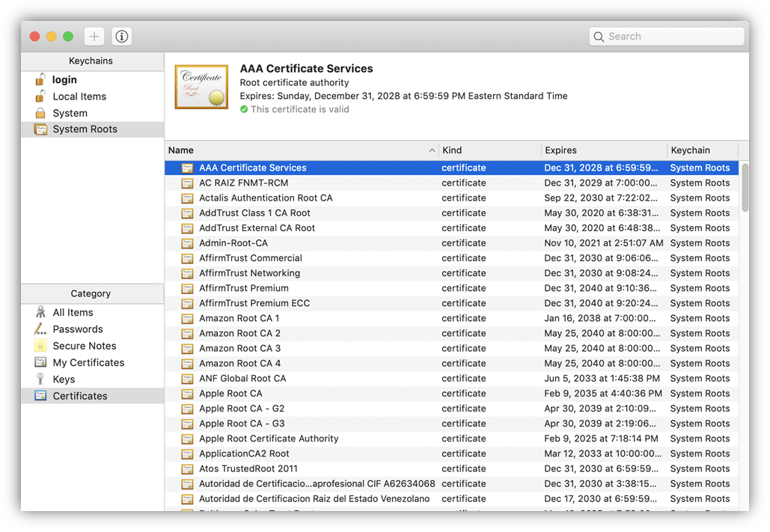Select the Apple Root CA row
Viewport: 770px width, 532px height.
click(451, 394)
